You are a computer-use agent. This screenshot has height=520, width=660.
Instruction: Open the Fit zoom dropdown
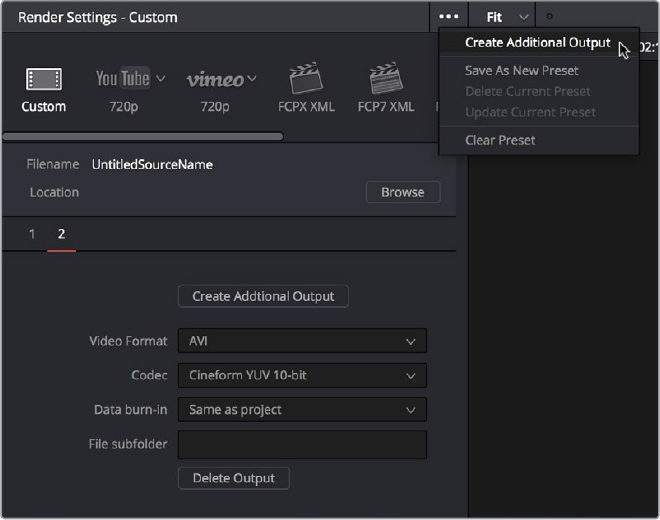pyautogui.click(x=507, y=17)
